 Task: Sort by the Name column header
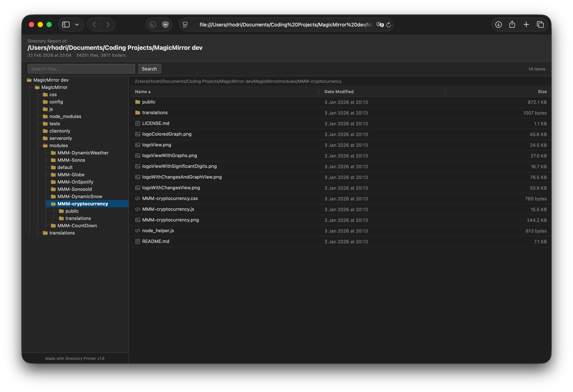(141, 92)
